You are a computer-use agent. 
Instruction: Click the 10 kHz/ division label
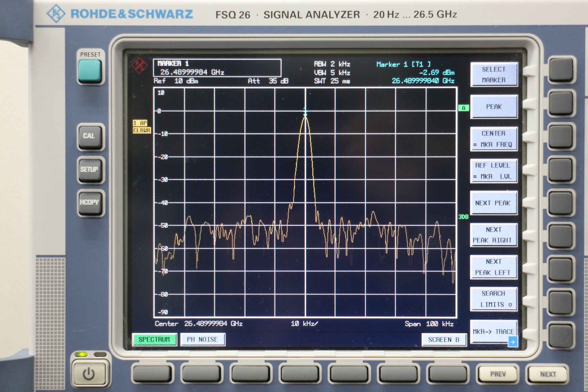click(304, 324)
